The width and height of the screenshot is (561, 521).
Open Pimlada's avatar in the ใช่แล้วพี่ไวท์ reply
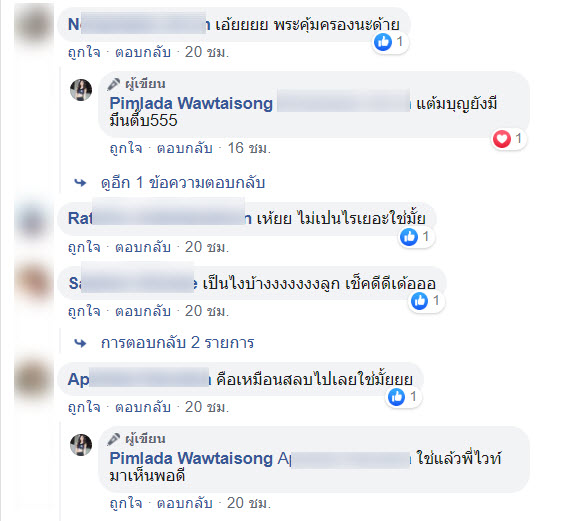tap(81, 445)
